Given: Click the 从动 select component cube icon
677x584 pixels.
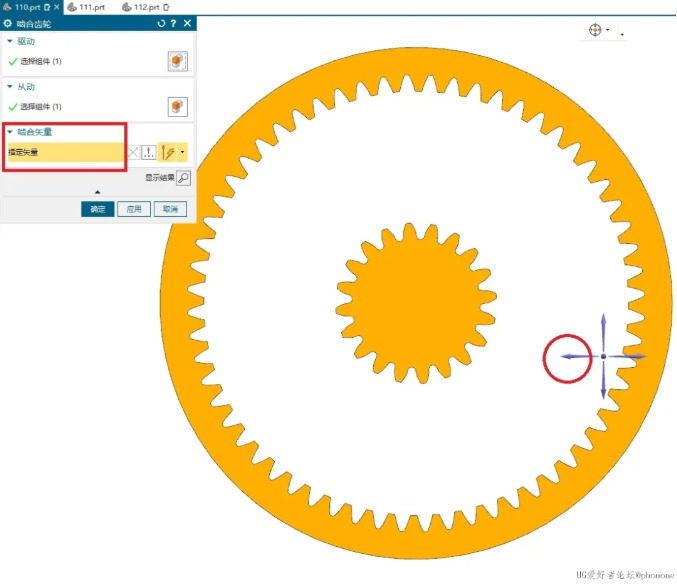Looking at the screenshot, I should point(177,107).
